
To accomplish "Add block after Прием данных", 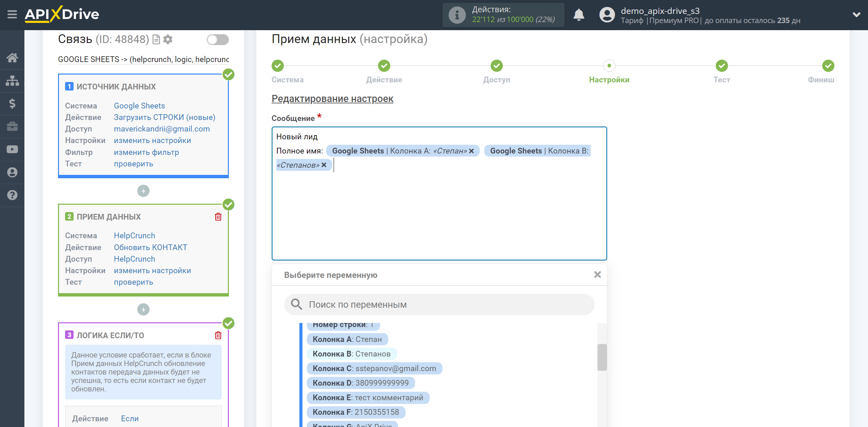I will pyautogui.click(x=143, y=310).
